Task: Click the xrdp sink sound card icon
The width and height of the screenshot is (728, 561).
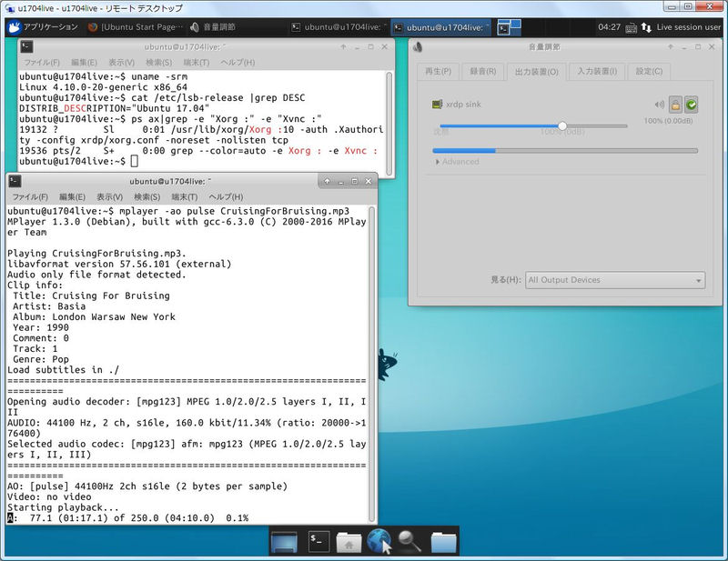Action: coord(437,105)
